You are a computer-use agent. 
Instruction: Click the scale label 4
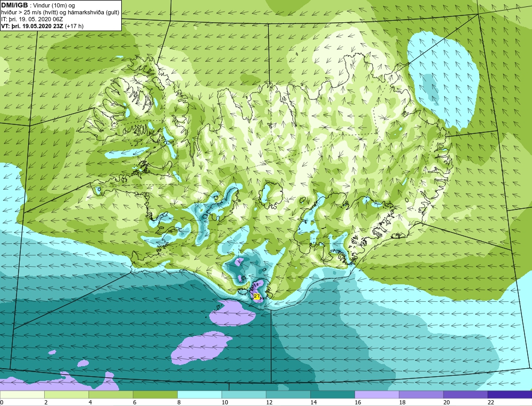coord(90,402)
